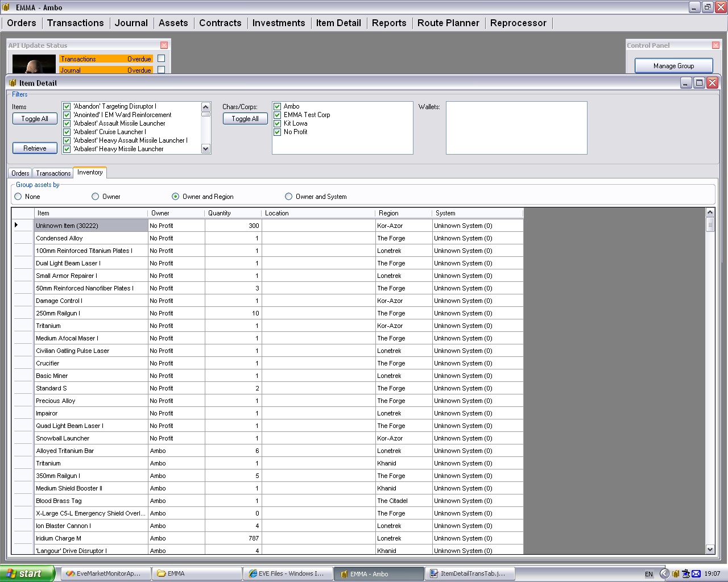Viewport: 728px width, 582px height.
Task: Open the EMMA folder taskbar item
Action: (x=197, y=573)
